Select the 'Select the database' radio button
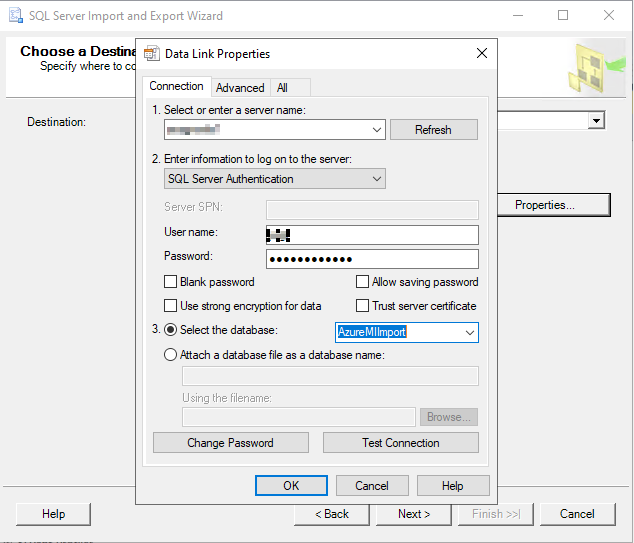The width and height of the screenshot is (634, 543). tap(171, 330)
